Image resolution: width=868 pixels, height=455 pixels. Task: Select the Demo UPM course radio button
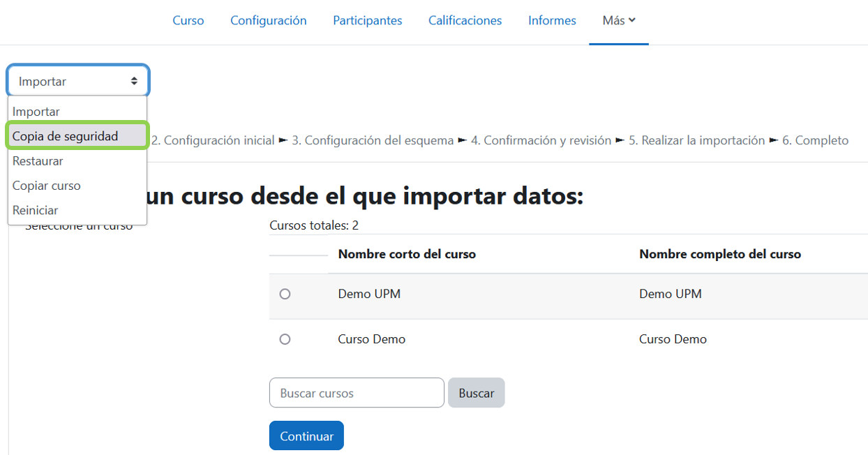[285, 294]
